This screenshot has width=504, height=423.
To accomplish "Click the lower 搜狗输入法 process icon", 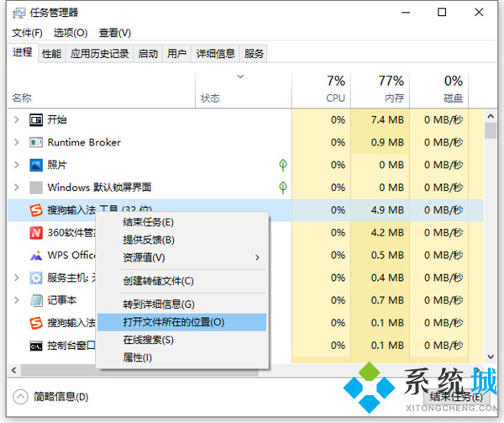I will pos(36,323).
